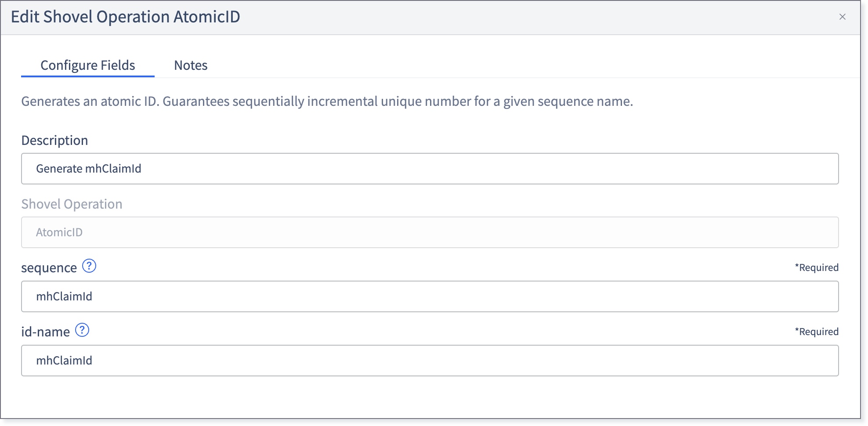Click the disabled AtomicID Shovel Operation field
This screenshot has height=426, width=868.
(x=430, y=232)
